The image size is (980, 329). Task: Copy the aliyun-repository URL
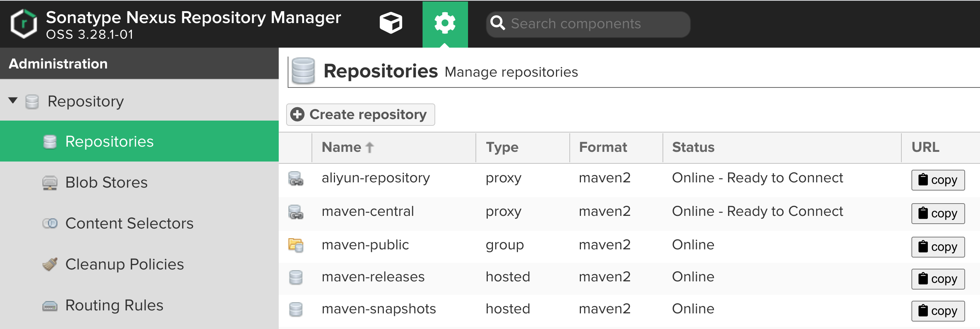tap(938, 180)
